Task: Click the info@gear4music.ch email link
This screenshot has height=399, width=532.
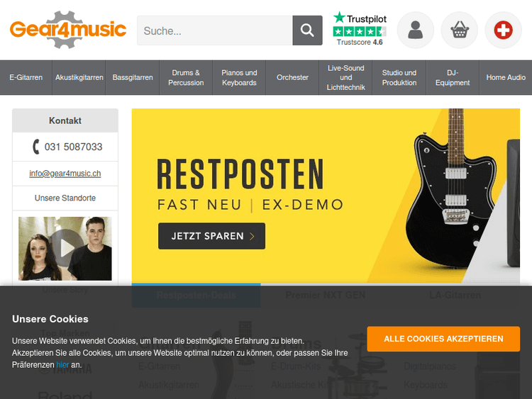Action: 65,174
